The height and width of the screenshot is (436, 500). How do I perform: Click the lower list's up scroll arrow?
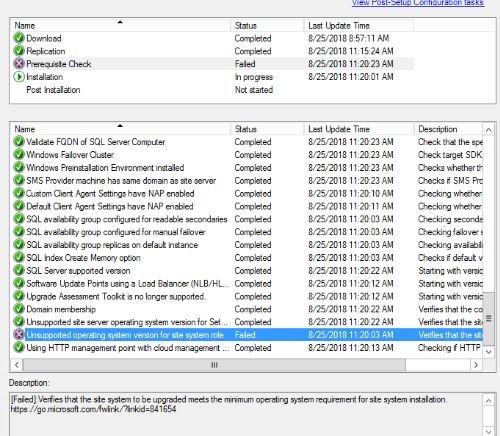coord(489,130)
